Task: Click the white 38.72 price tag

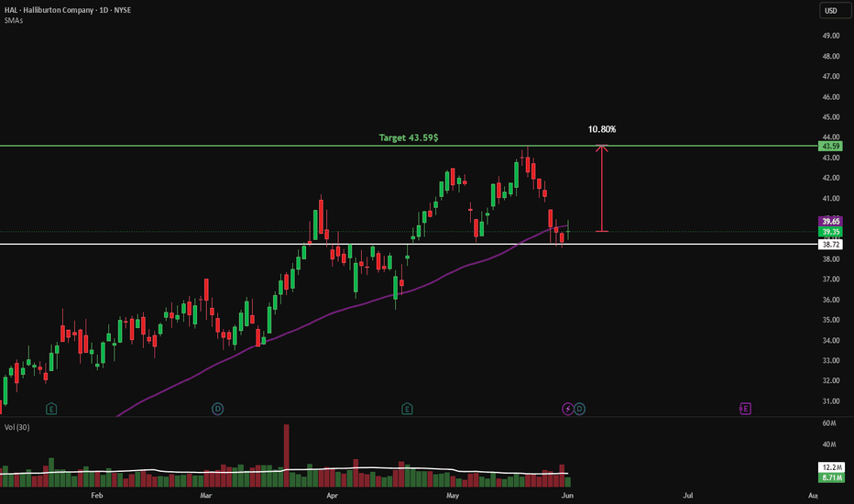Action: [830, 245]
